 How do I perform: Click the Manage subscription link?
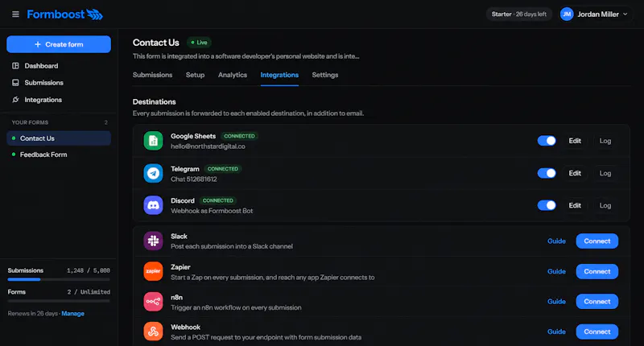tap(72, 314)
